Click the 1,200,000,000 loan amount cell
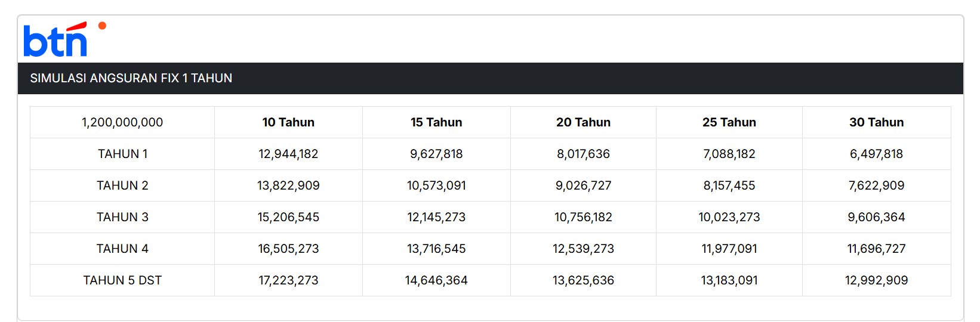Image resolution: width=980 pixels, height=322 pixels. click(x=122, y=122)
